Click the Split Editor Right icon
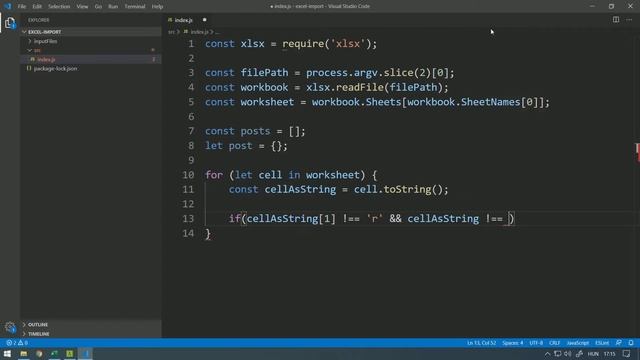 (x=616, y=20)
